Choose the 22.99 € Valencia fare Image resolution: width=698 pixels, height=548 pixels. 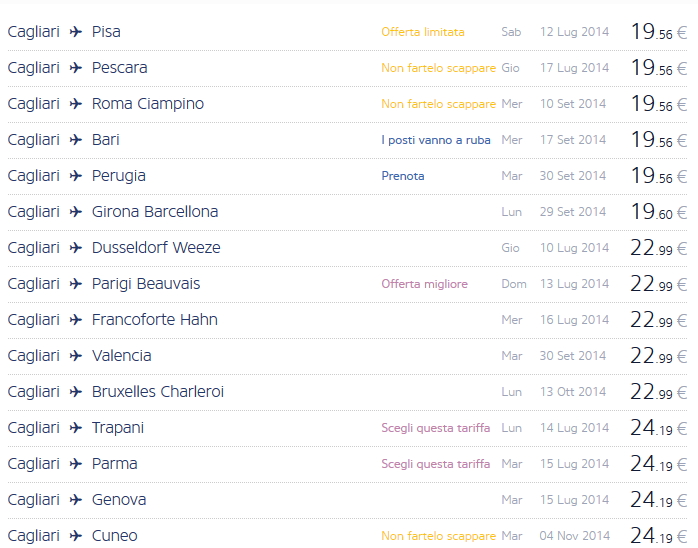pyautogui.click(x=658, y=356)
